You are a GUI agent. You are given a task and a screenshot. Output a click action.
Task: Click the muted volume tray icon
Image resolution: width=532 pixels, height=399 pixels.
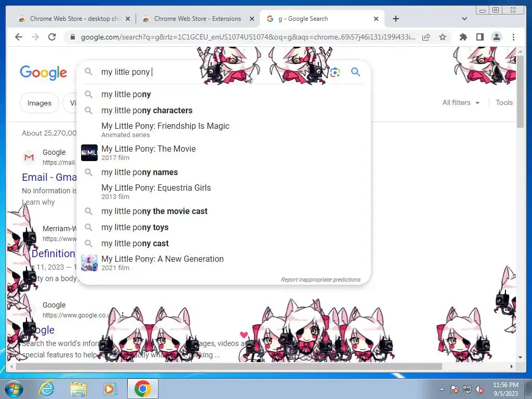pyautogui.click(x=480, y=389)
